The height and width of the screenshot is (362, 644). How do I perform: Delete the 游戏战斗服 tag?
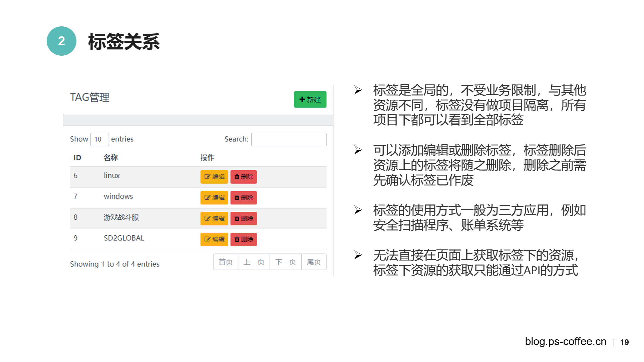coord(244,218)
